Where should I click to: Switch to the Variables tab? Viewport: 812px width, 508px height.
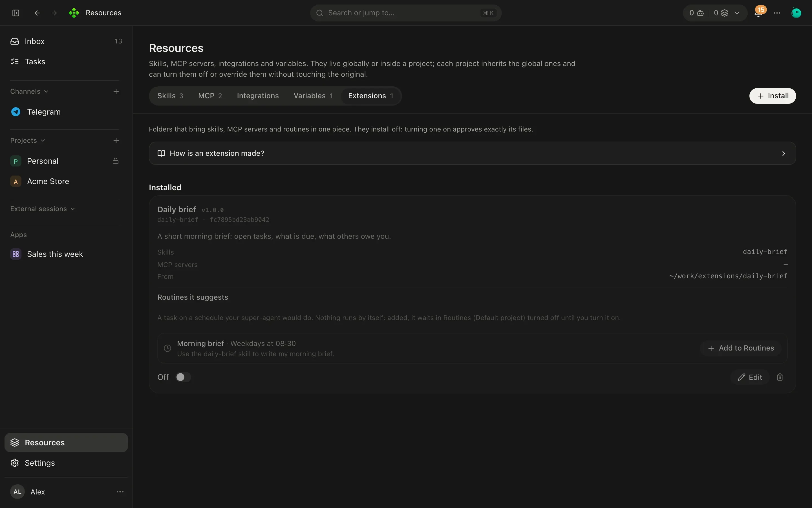[313, 96]
